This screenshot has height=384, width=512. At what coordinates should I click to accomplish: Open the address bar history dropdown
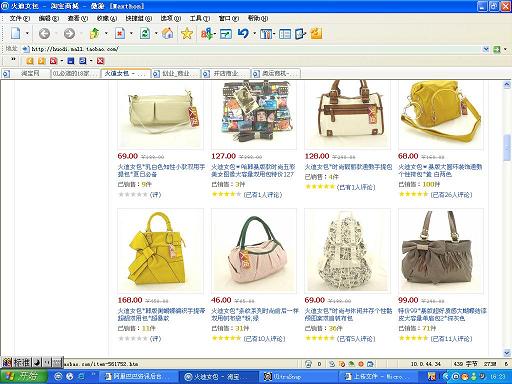pos(486,49)
